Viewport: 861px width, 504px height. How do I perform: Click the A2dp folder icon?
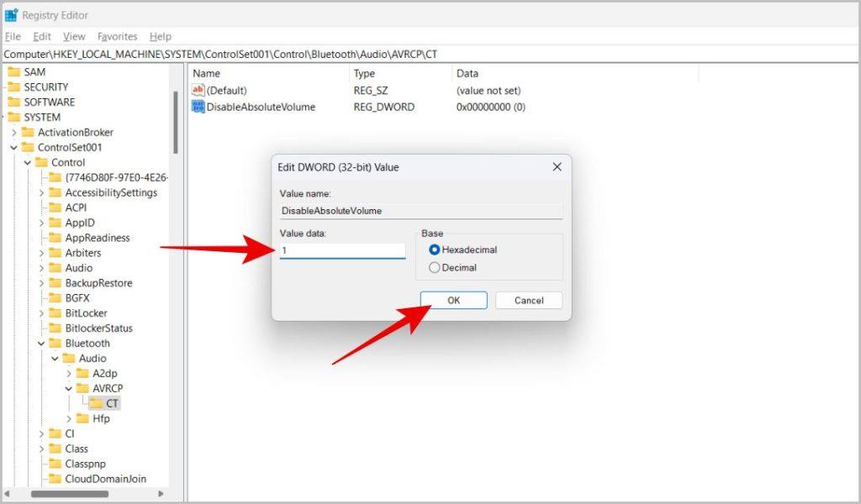tap(83, 374)
